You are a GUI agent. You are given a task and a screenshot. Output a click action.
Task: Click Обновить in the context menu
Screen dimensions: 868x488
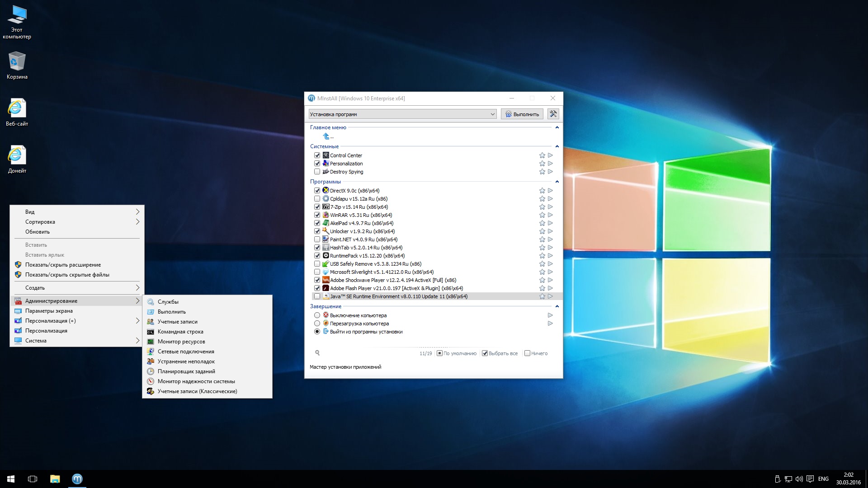pos(77,232)
